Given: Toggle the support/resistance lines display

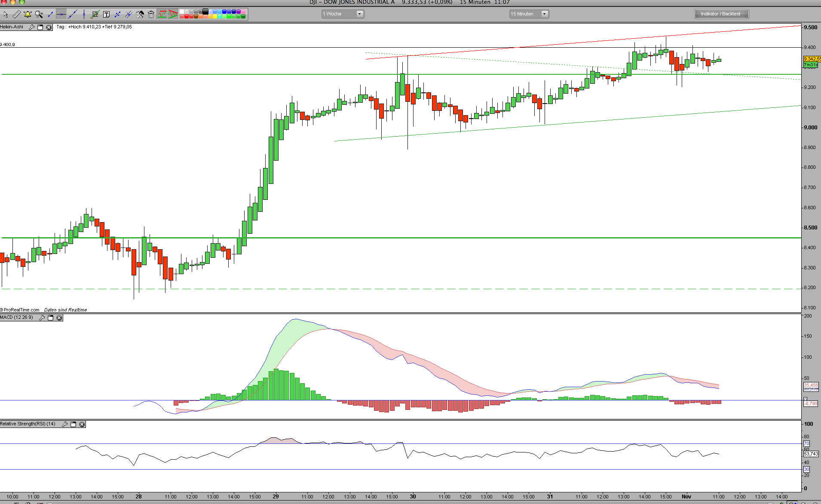Looking at the screenshot, I should tap(162, 14).
